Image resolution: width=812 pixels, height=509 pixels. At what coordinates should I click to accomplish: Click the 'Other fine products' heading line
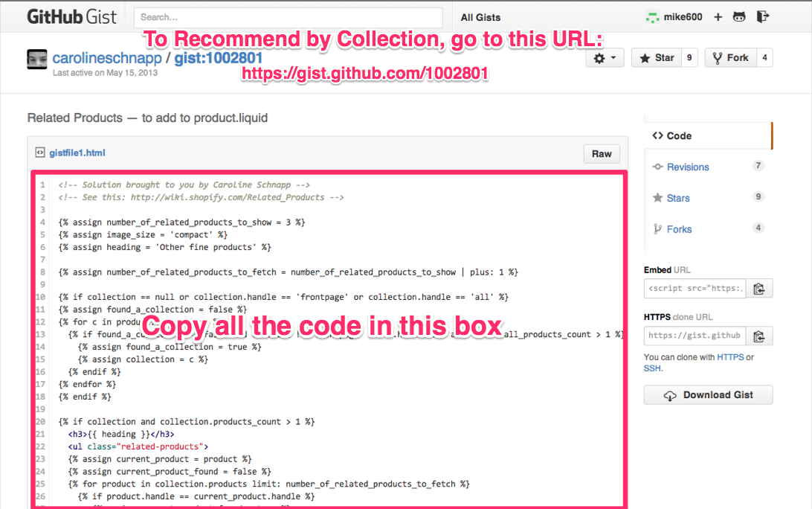[164, 247]
